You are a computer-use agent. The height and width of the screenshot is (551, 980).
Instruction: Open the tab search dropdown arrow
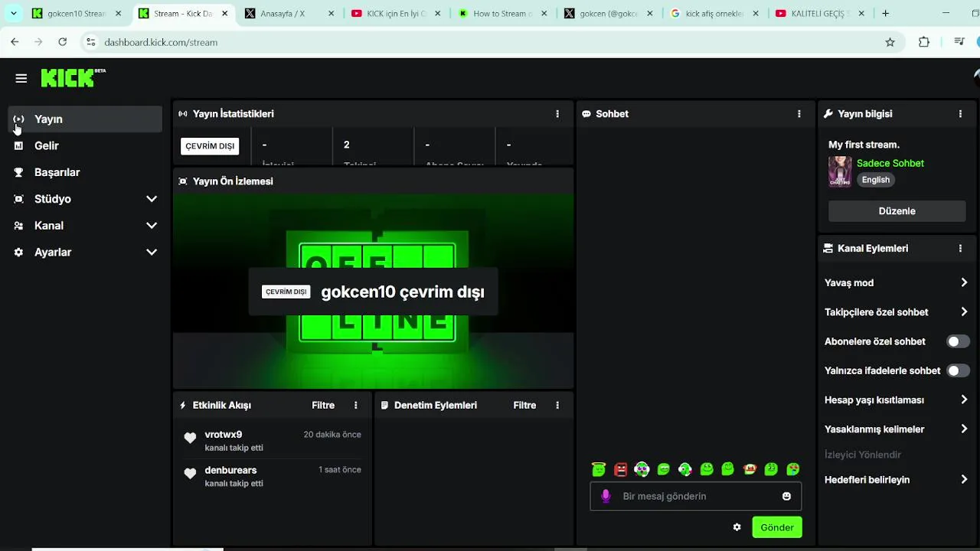14,13
